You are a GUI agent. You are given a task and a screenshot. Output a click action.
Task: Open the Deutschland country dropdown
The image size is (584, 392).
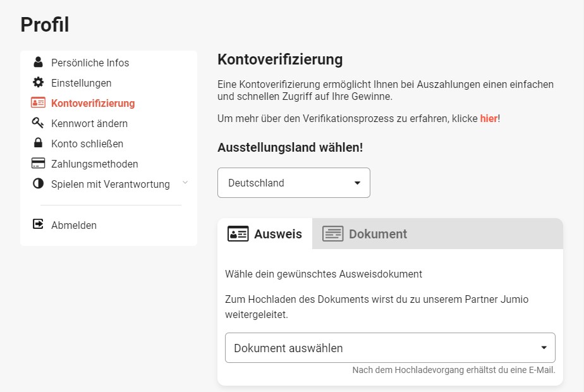(293, 183)
